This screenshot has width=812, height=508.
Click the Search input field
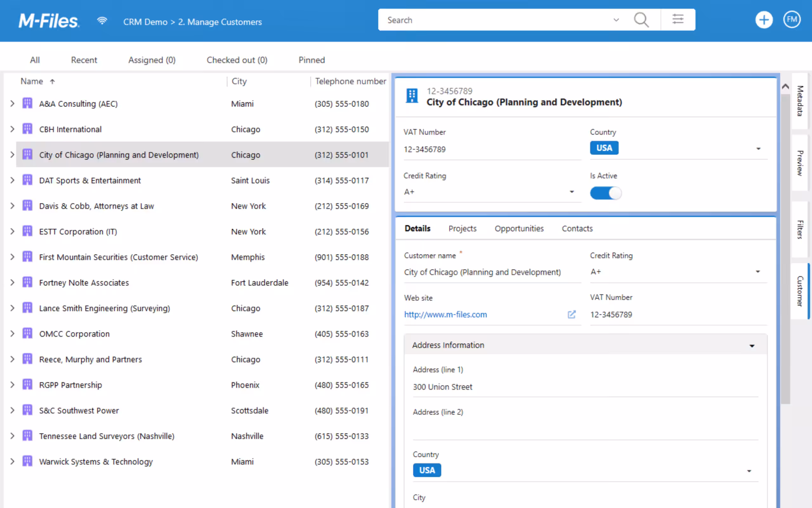pos(497,20)
